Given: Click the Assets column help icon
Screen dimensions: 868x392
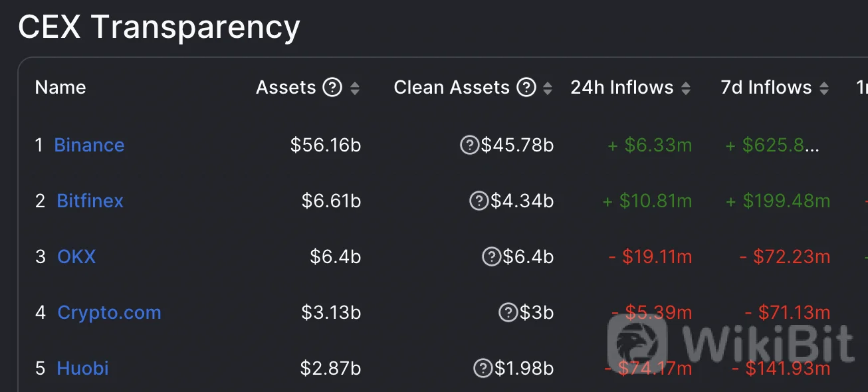Looking at the screenshot, I should point(332,88).
